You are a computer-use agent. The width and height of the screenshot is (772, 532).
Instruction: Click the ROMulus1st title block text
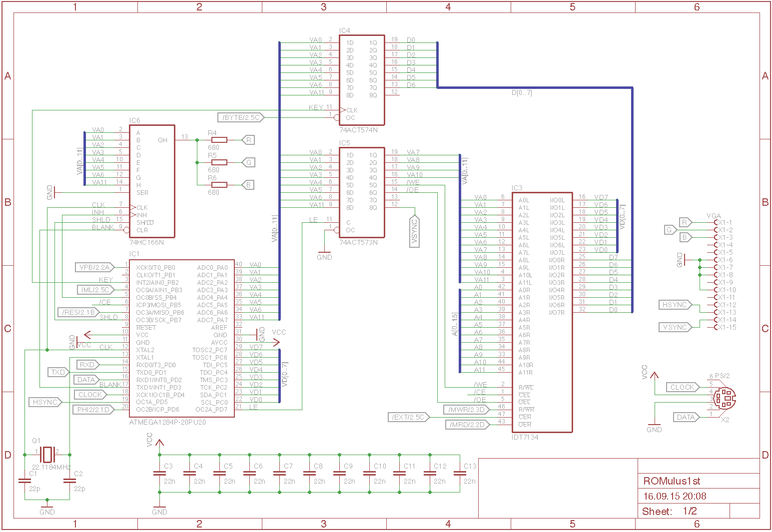tap(672, 481)
